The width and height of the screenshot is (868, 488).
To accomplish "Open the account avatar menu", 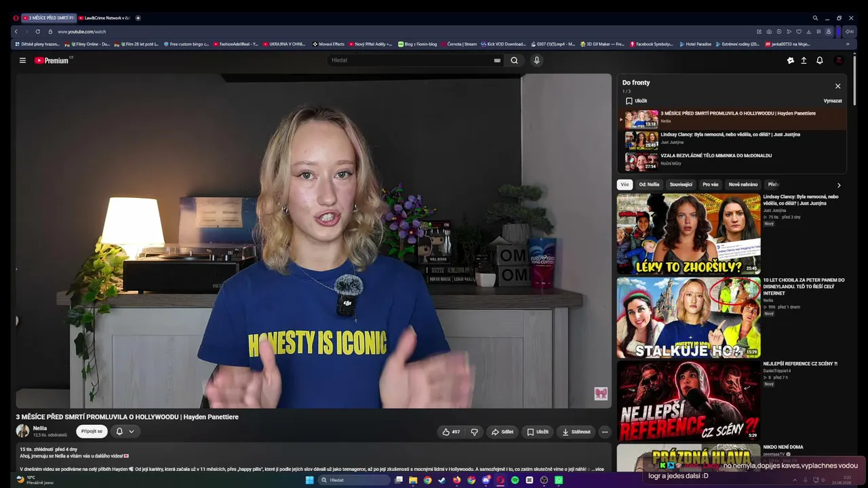I will click(839, 60).
